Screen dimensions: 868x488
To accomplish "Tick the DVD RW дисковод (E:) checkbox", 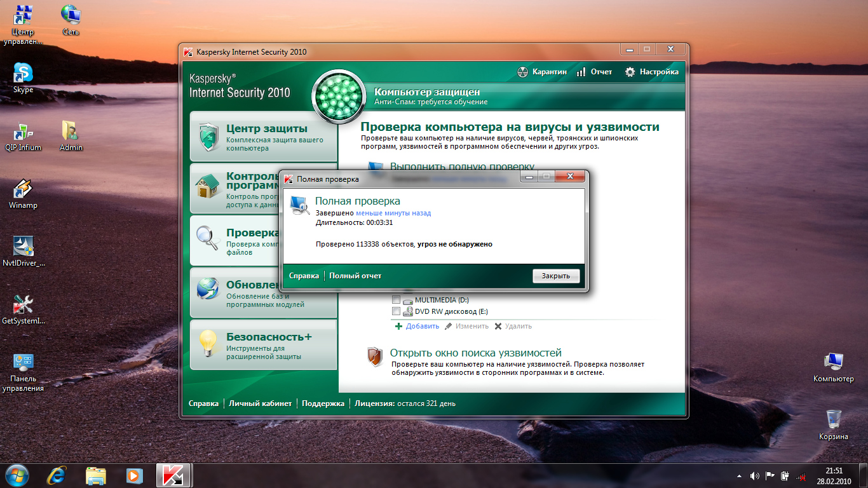I will [396, 311].
